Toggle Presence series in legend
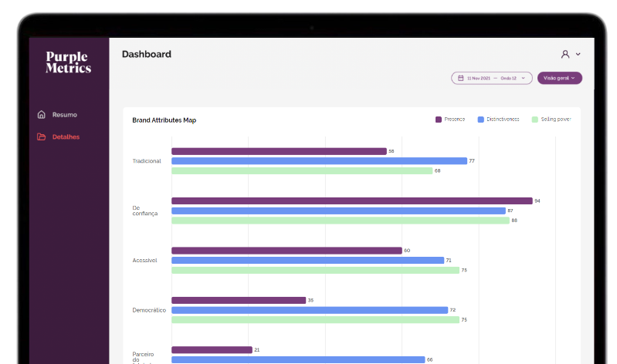617x364 pixels. coord(450,120)
